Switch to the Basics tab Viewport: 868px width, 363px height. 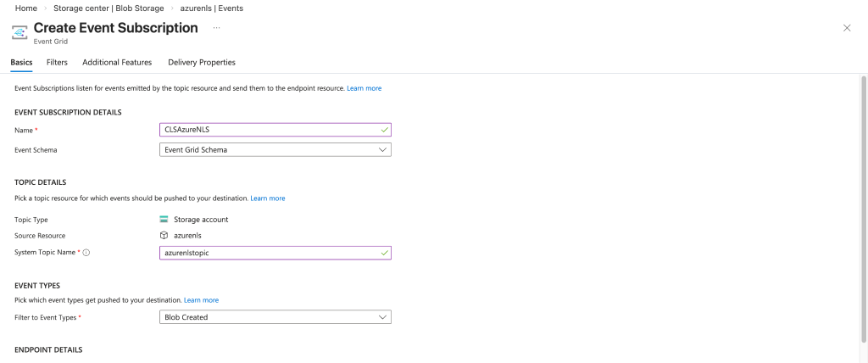click(x=21, y=63)
